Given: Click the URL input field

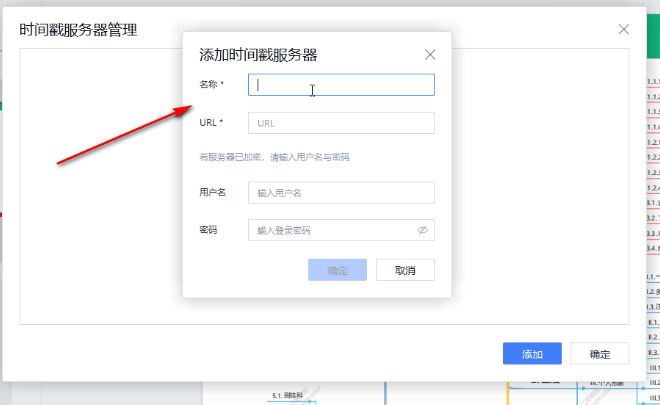Looking at the screenshot, I should [341, 123].
